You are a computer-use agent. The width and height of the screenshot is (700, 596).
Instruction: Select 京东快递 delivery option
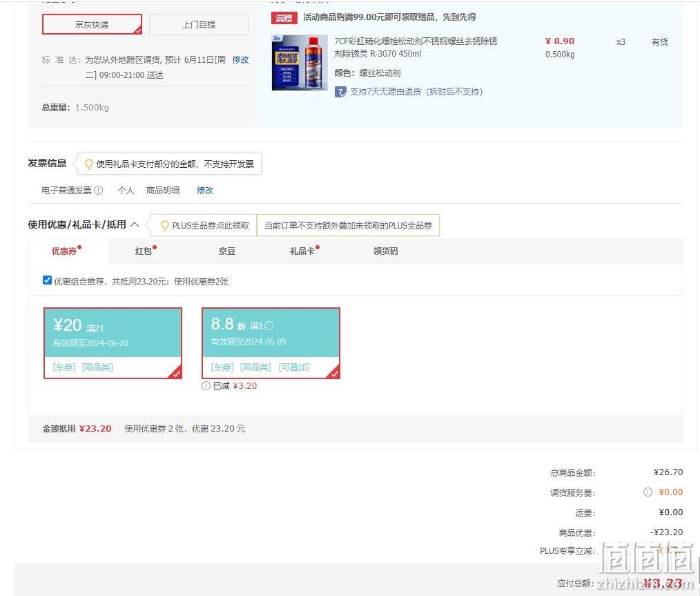click(92, 24)
